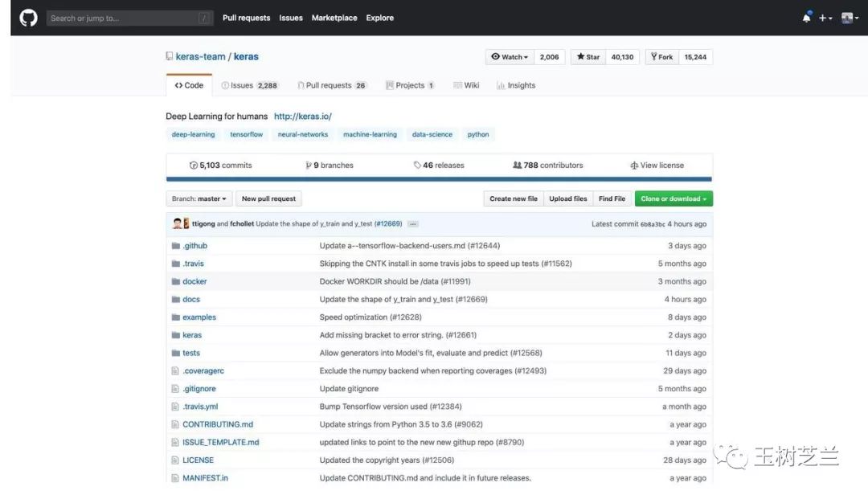View the 46 releases page
Viewport: 868px width, 495px height.
click(x=439, y=165)
